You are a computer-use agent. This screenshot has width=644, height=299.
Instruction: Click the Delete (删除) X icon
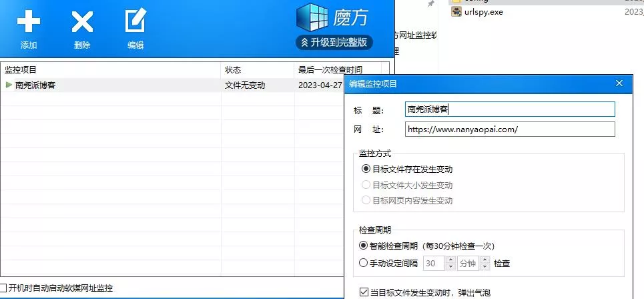tap(82, 22)
